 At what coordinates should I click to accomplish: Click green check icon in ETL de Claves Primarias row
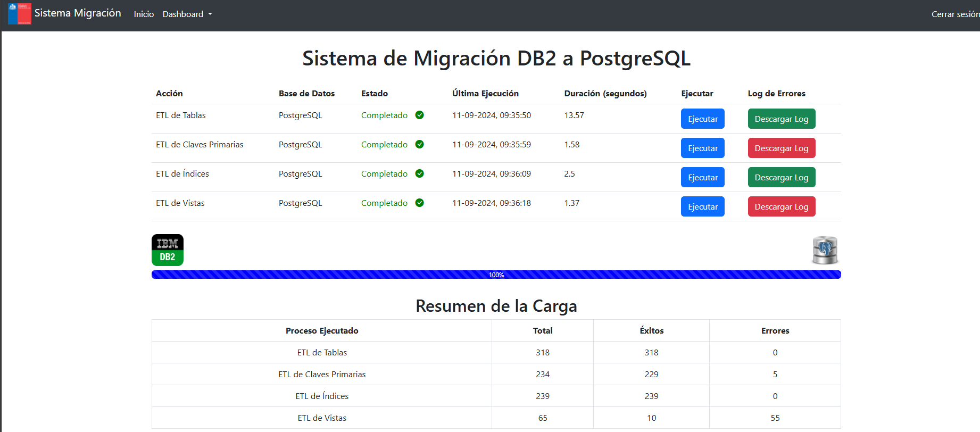(420, 144)
